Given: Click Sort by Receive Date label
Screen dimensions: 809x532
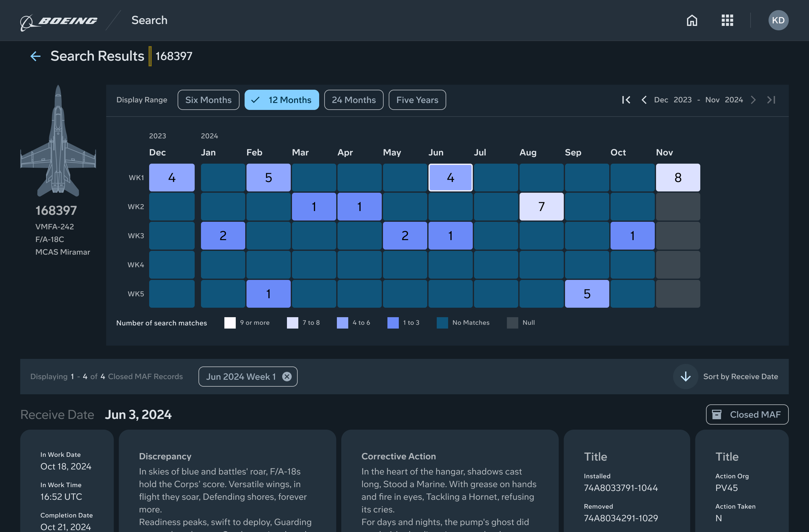Looking at the screenshot, I should (741, 376).
